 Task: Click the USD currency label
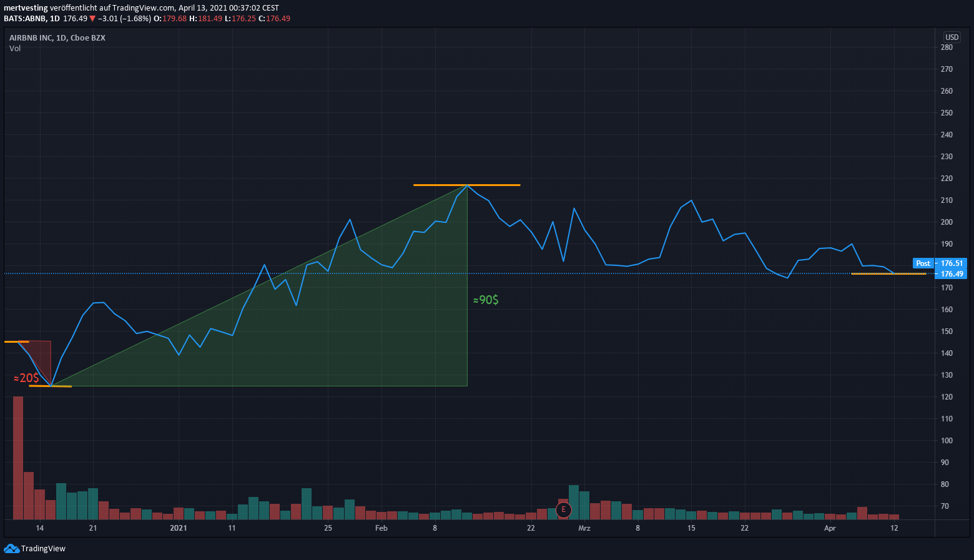pyautogui.click(x=952, y=37)
